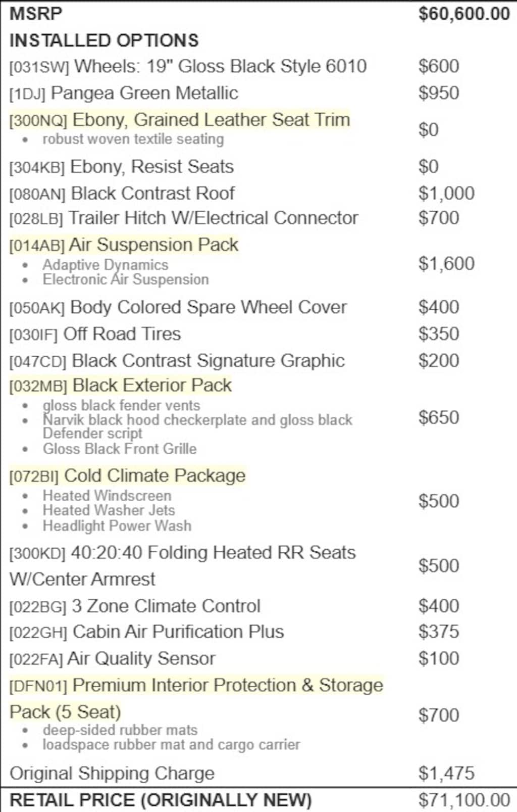Screen dimensions: 517x812
Task: Click the retail price total $71,100.00
Action: pyautogui.click(x=463, y=800)
